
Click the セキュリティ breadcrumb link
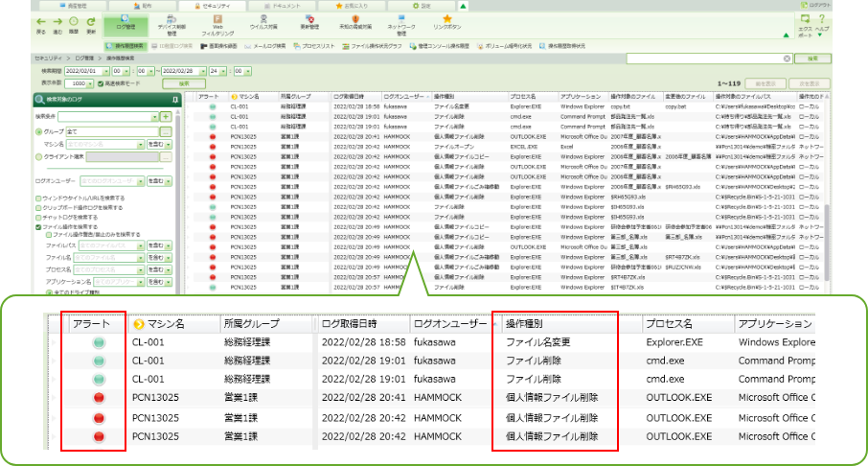click(x=48, y=58)
